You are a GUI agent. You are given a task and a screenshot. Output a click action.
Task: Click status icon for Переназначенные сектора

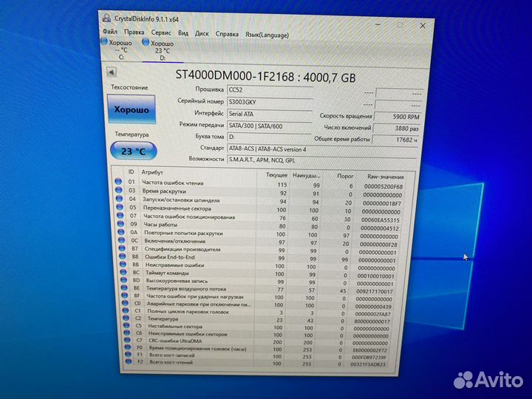click(120, 207)
